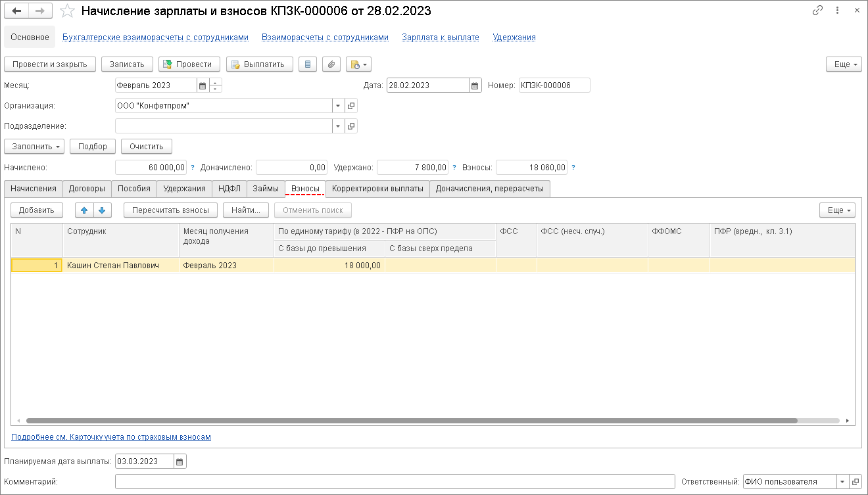The height and width of the screenshot is (495, 868).
Task: Click the Очистить button
Action: click(147, 146)
